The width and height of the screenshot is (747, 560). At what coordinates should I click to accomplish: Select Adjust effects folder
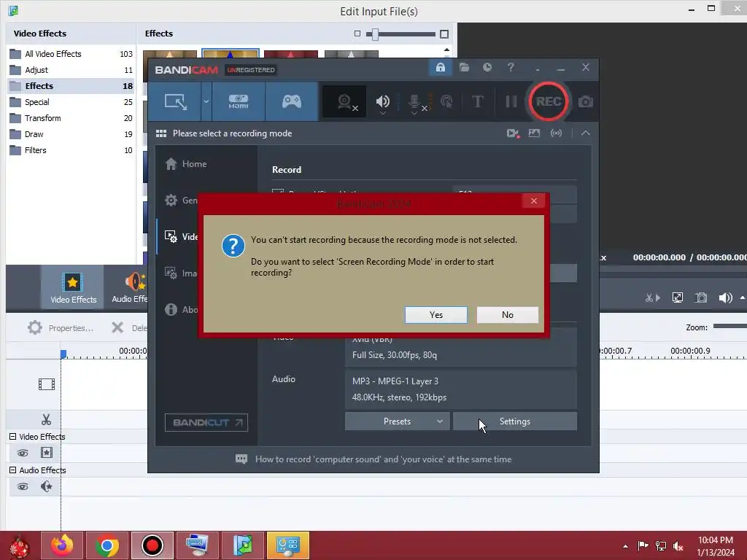(x=71, y=70)
